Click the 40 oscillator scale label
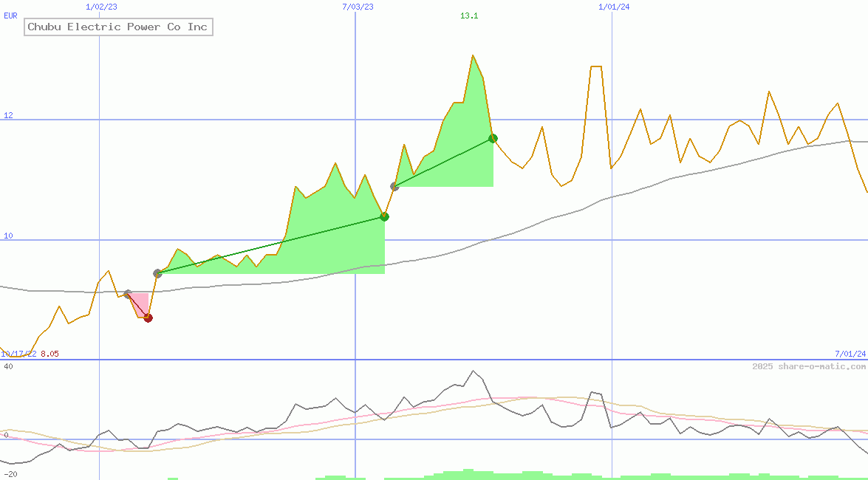 pyautogui.click(x=8, y=366)
